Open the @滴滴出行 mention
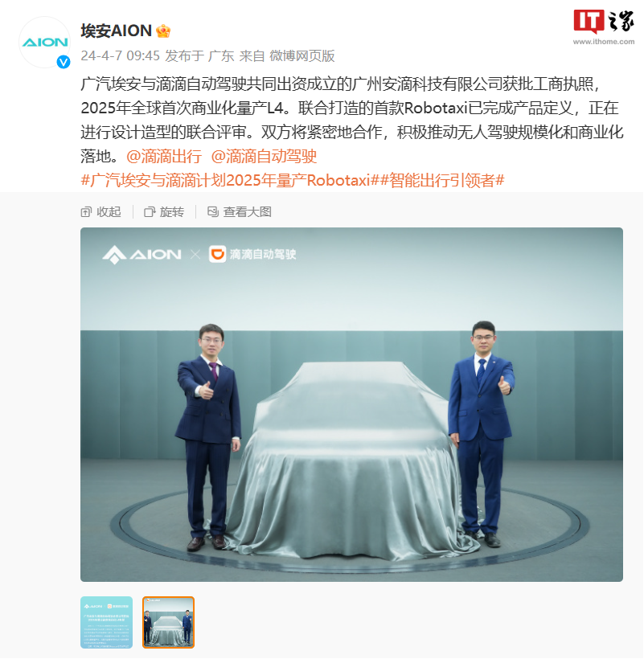The width and height of the screenshot is (644, 659). pyautogui.click(x=164, y=157)
